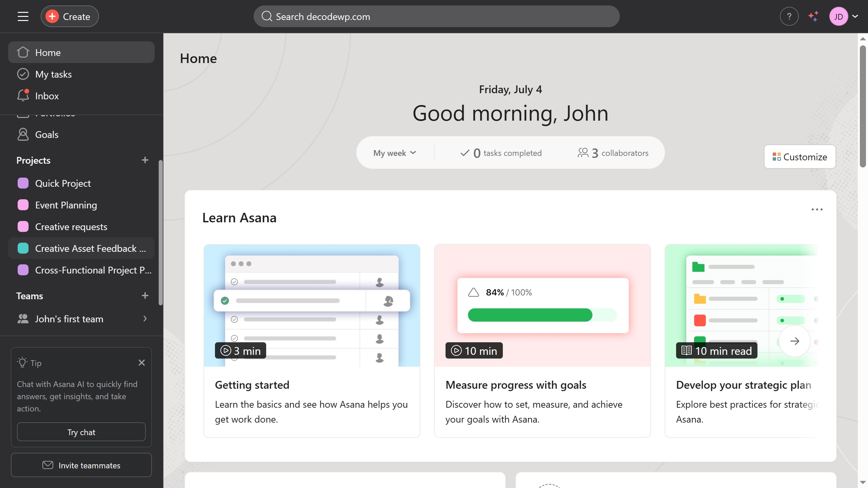Screen dimensions: 868x488
Task: Dismiss the Asana AI tip
Action: 141,363
